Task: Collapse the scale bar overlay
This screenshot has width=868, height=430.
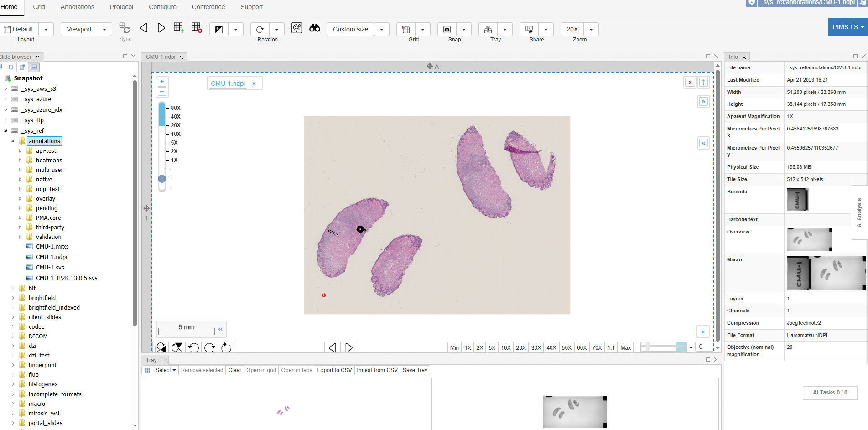Action: pyautogui.click(x=220, y=329)
